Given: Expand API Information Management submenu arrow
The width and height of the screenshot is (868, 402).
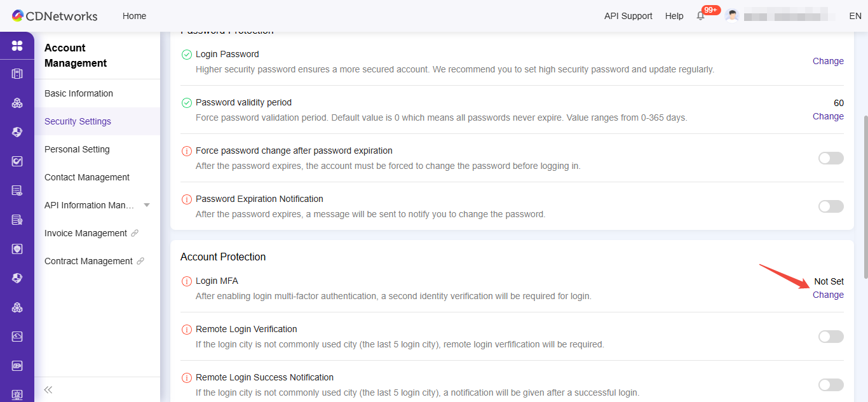Looking at the screenshot, I should point(147,205).
